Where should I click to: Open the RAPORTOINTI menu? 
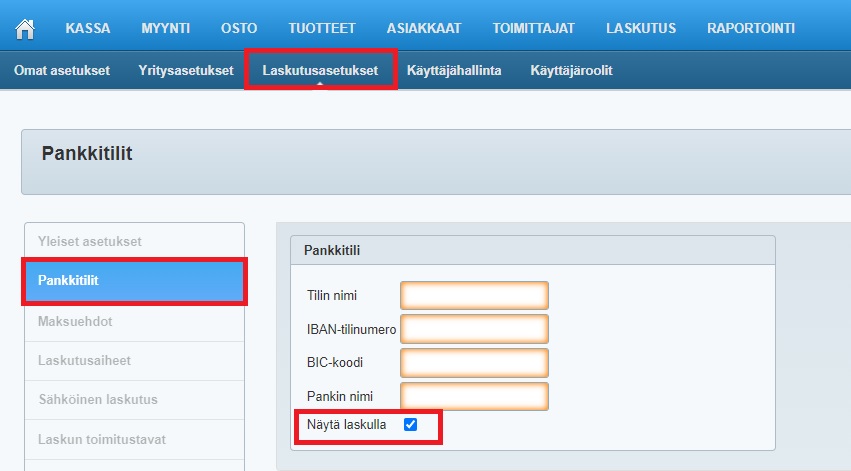[x=751, y=28]
